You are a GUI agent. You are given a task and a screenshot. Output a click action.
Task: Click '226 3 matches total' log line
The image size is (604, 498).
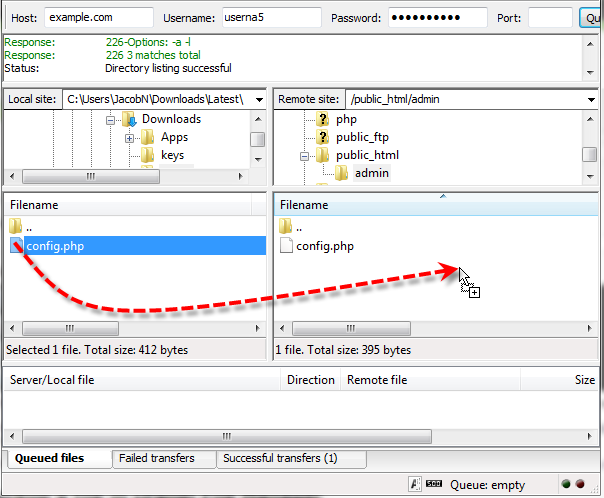click(x=153, y=55)
